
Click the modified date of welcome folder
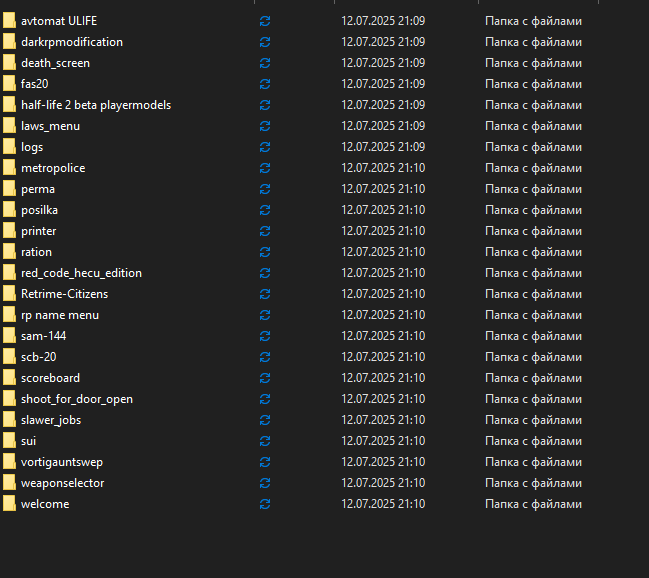coord(383,504)
